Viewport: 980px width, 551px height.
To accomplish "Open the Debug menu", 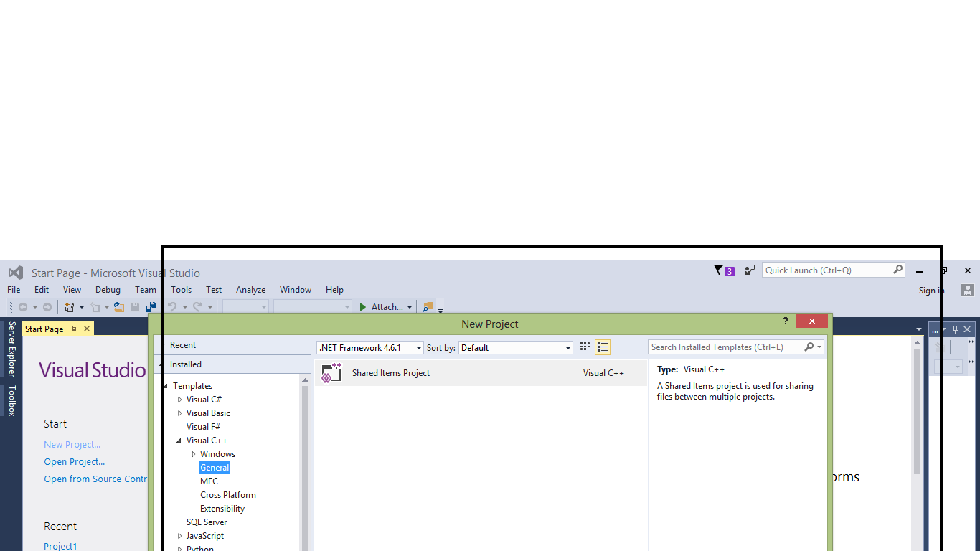I will coord(108,290).
